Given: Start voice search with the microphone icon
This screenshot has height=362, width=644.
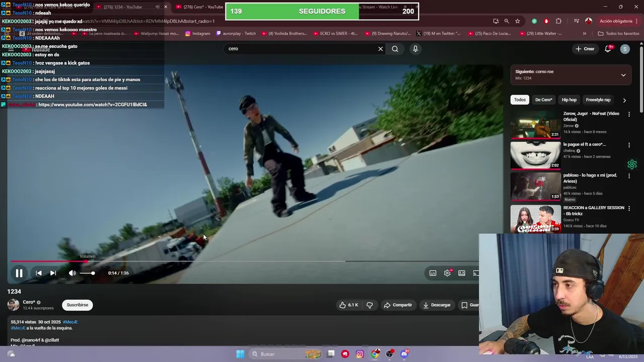Looking at the screenshot, I should [415, 49].
